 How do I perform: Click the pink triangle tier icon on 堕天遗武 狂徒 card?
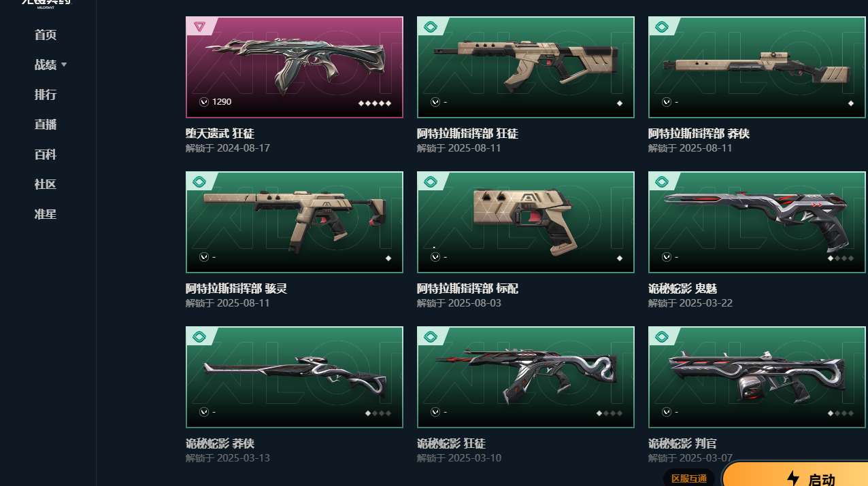(x=199, y=27)
